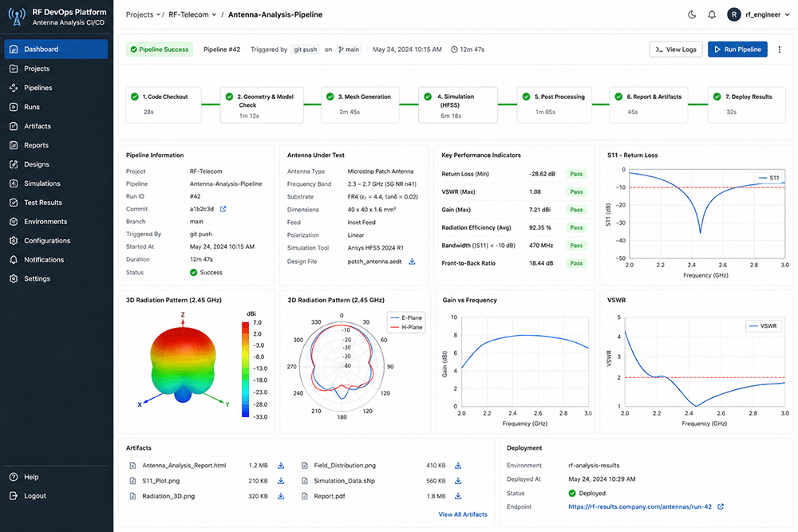The height and width of the screenshot is (532, 798).
Task: Toggle dark mode with the moon icon
Action: pos(692,14)
